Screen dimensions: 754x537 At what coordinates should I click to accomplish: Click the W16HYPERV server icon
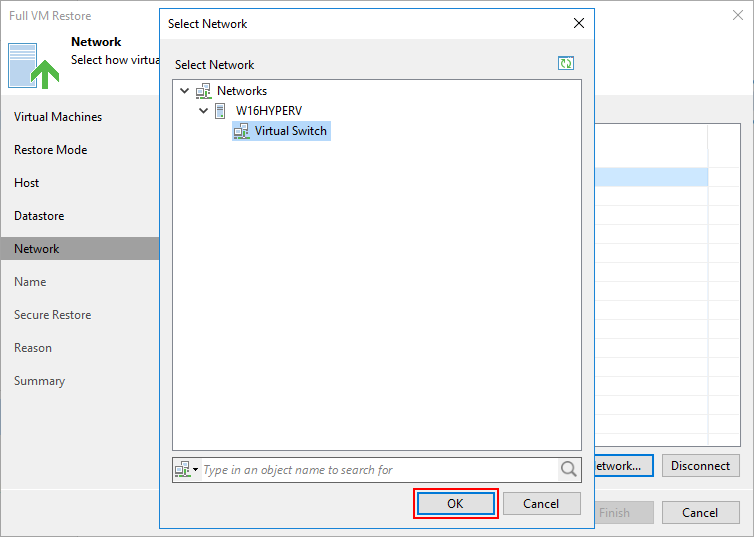[220, 111]
